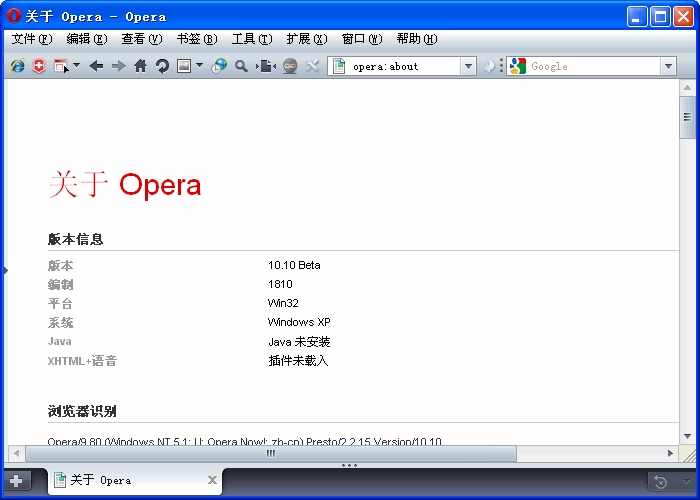Click the magnifier search icon in toolbar
The height and width of the screenshot is (500, 700).
(x=241, y=66)
